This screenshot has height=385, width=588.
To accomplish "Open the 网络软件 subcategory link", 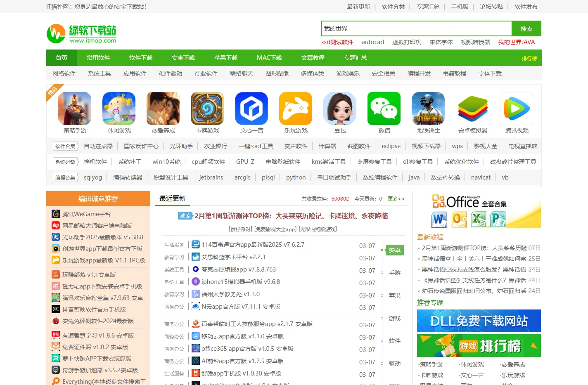I will [x=64, y=73].
